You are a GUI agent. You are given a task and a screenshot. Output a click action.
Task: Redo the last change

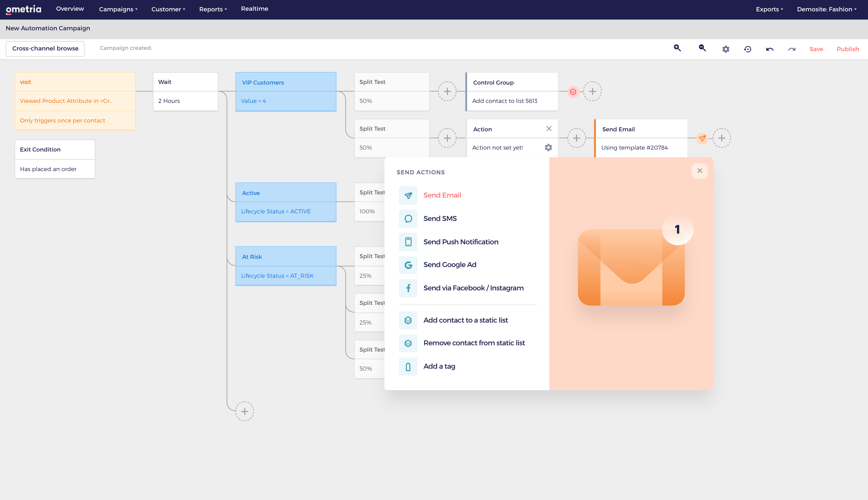click(x=791, y=49)
